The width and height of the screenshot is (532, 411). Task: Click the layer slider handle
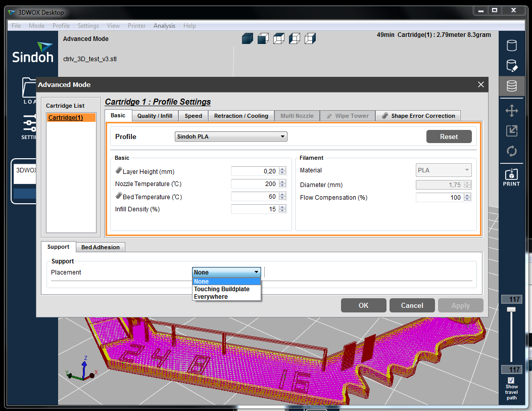[511, 309]
